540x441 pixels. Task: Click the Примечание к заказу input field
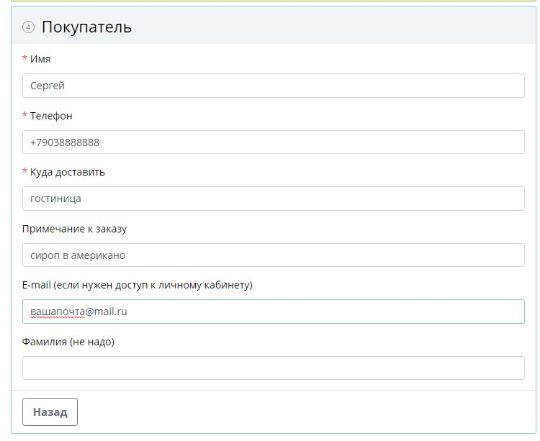[x=273, y=255]
